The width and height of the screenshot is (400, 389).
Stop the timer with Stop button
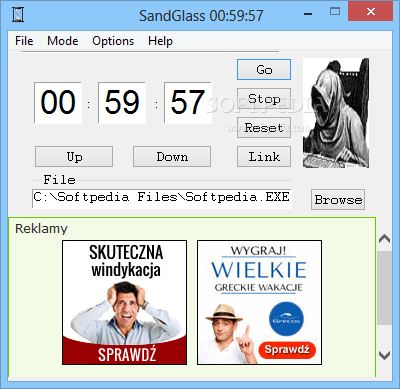click(x=264, y=99)
